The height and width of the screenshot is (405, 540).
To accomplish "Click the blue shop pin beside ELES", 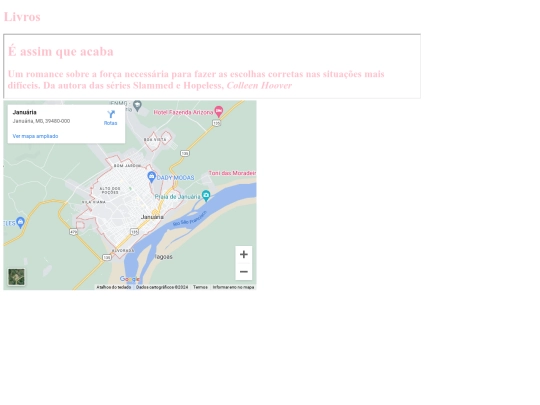I will pyautogui.click(x=20, y=222).
